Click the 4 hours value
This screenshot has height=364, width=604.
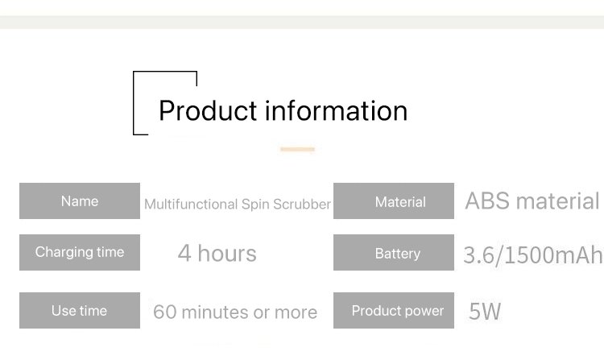point(217,254)
